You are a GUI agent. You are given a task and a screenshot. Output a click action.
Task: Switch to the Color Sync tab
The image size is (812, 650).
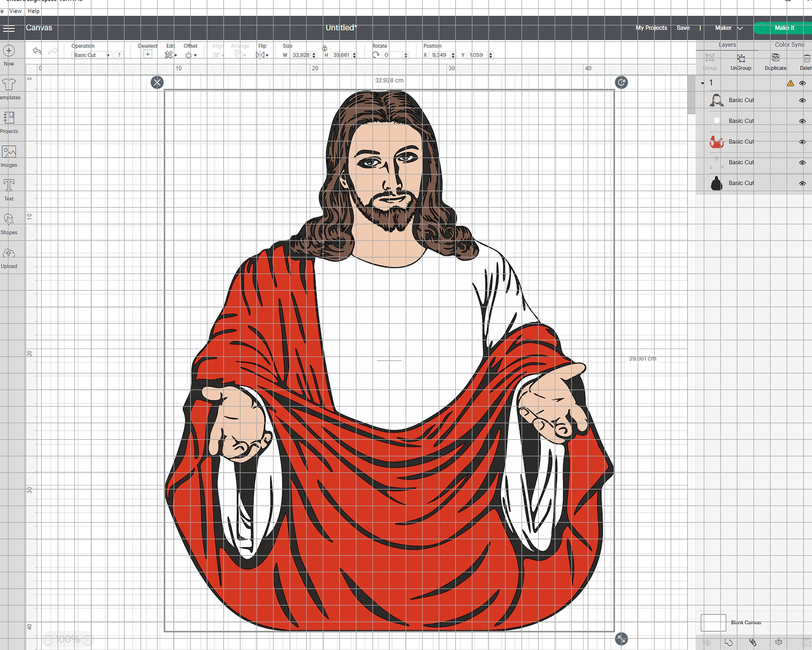point(789,44)
